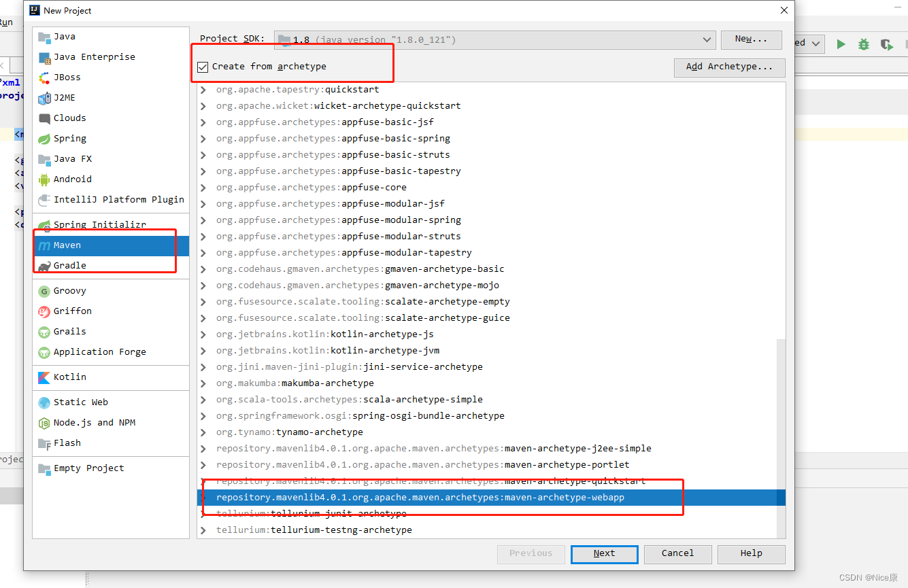Viewport: 908px width, 588px height.
Task: Expand gmaven-archetype-basic node
Action: [203, 269]
